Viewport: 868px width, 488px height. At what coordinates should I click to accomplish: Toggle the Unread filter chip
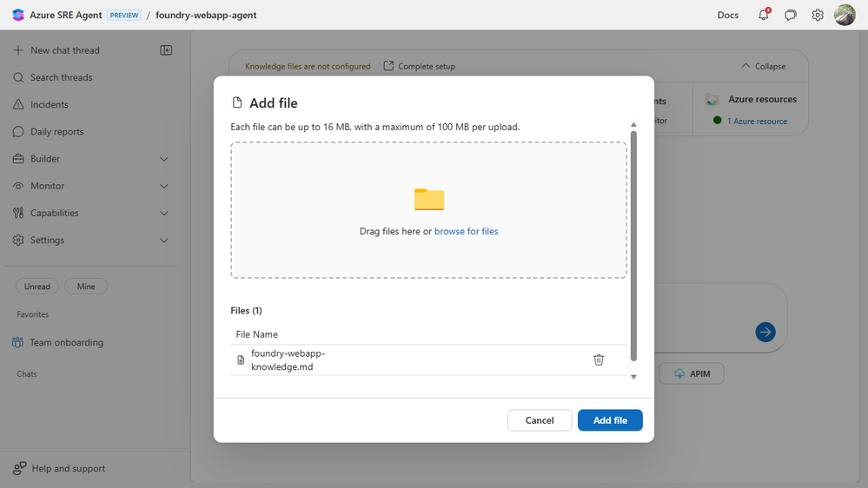click(x=37, y=287)
